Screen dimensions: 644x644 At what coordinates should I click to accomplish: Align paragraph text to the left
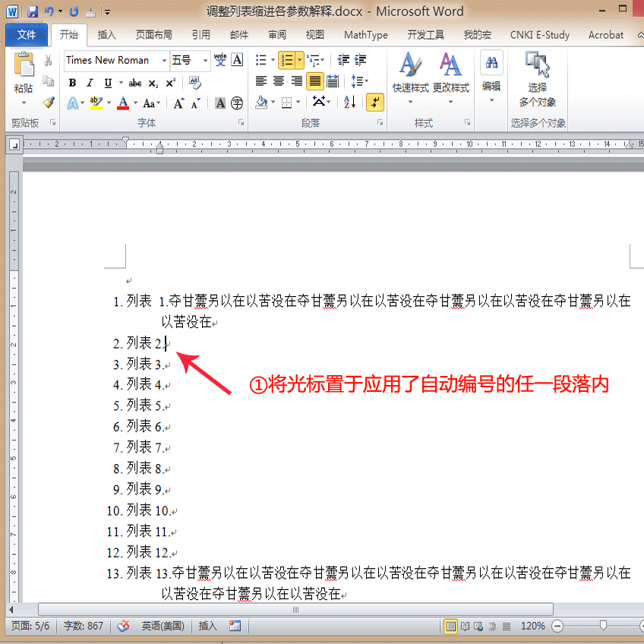pos(261,81)
